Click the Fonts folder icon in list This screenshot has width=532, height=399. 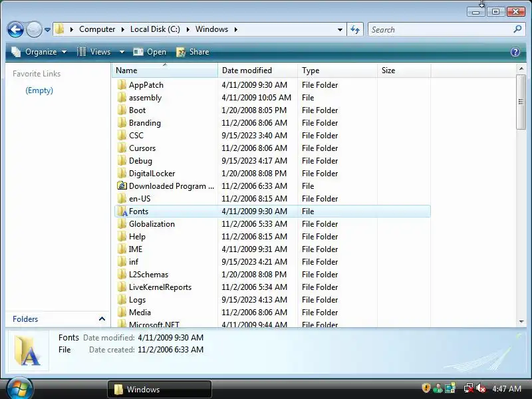pos(122,211)
